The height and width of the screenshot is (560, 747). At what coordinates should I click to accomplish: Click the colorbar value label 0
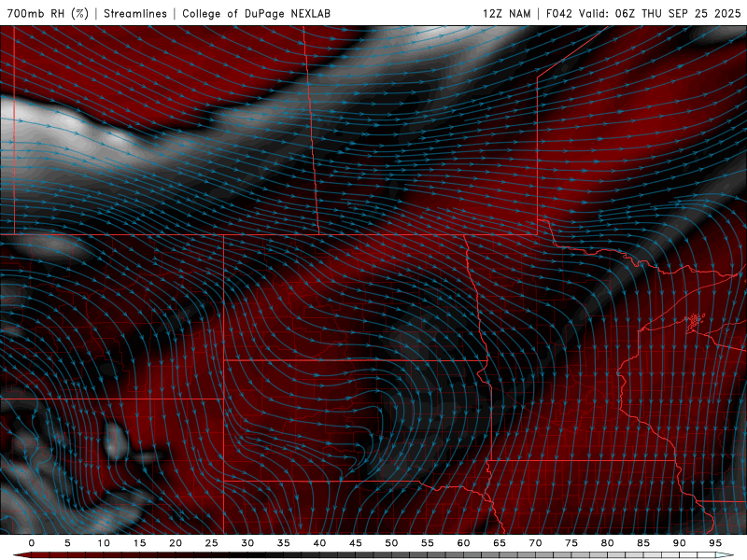[x=32, y=543]
